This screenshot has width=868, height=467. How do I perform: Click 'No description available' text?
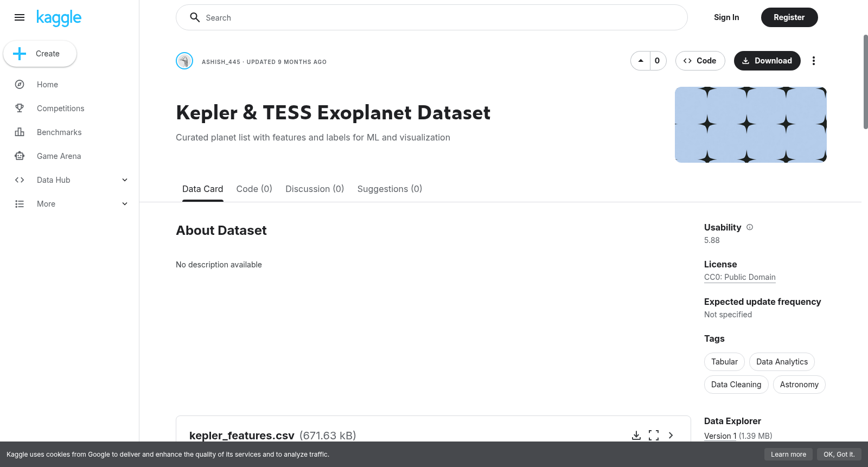[219, 265]
